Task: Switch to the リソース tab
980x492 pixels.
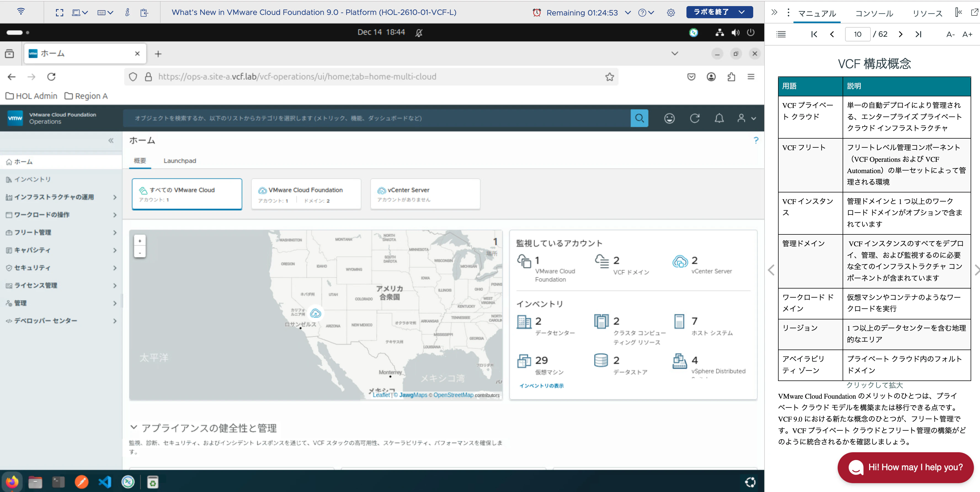Action: (x=927, y=13)
